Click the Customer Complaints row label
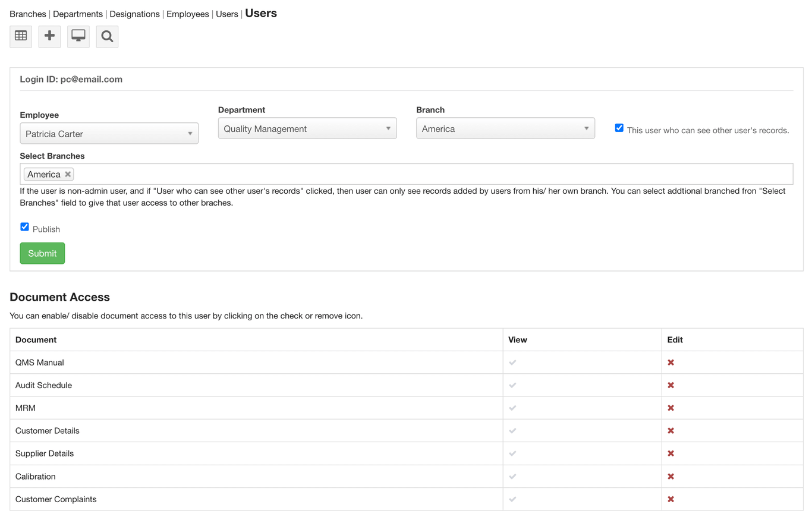 56,499
